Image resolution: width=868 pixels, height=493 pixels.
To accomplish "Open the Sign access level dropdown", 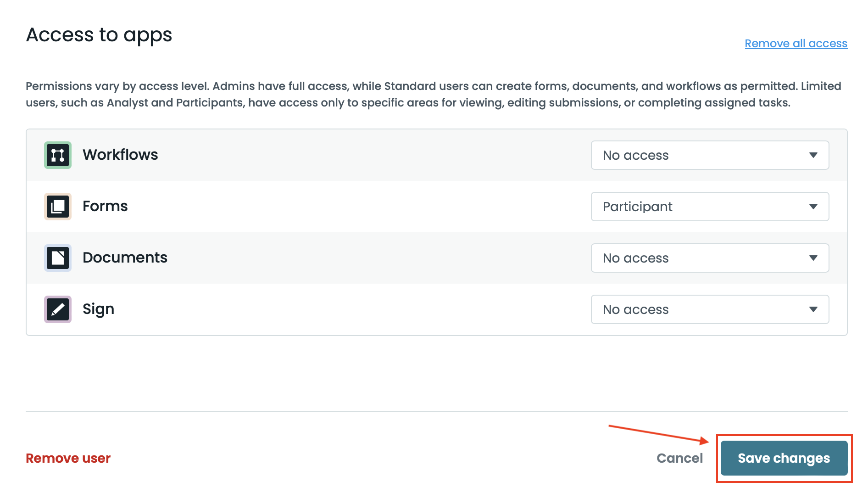I will (709, 309).
